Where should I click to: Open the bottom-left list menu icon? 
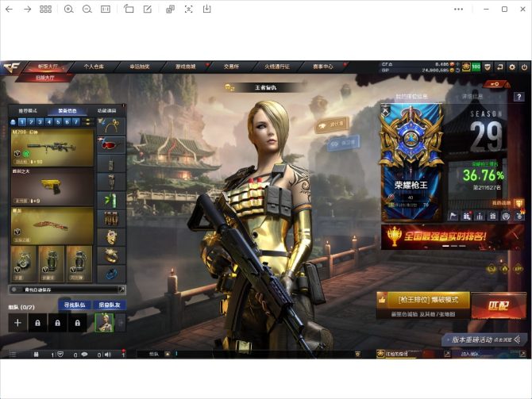[x=13, y=355]
